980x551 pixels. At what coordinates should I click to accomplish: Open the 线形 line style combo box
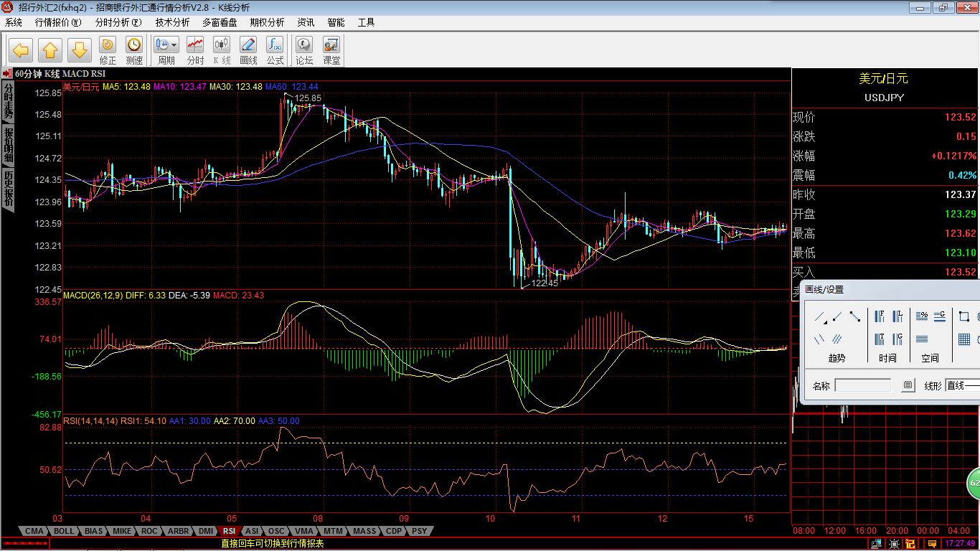pos(962,386)
